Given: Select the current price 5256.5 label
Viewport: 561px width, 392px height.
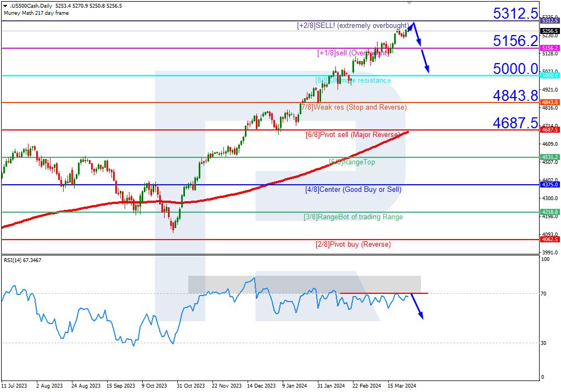Looking at the screenshot, I should pos(549,31).
